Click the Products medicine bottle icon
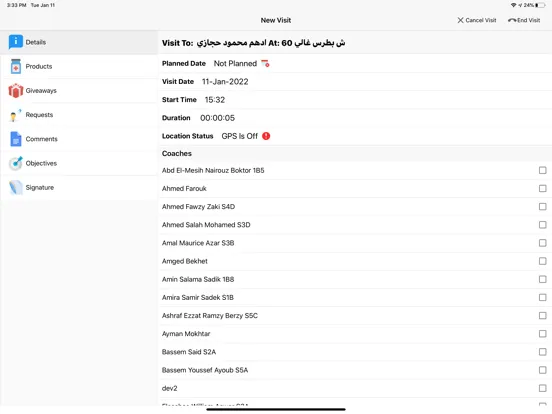This screenshot has height=414, width=552. pyautogui.click(x=15, y=66)
